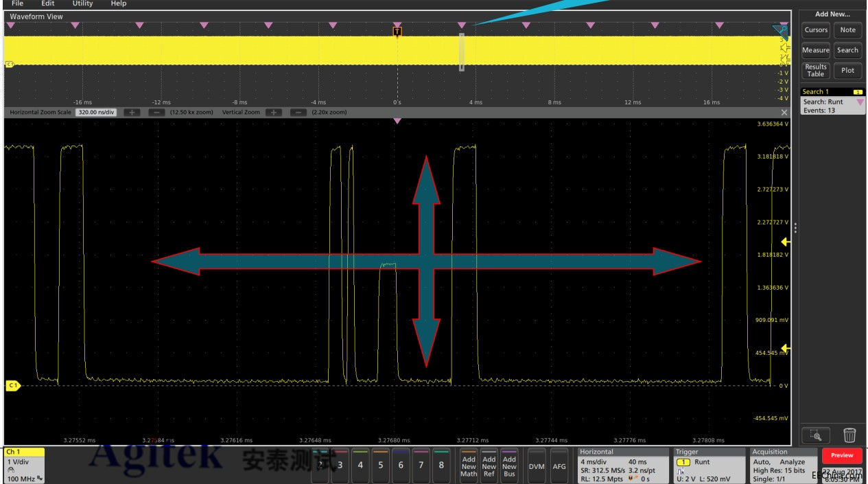Viewport: 868px width, 484px height.
Task: Click the C1 ground marker in zoom view
Action: (13, 386)
